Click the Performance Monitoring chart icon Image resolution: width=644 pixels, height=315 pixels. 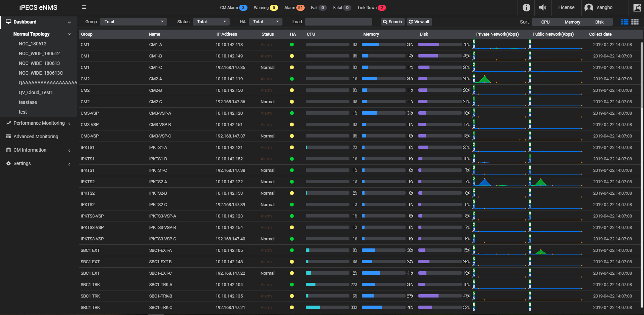tap(8, 123)
